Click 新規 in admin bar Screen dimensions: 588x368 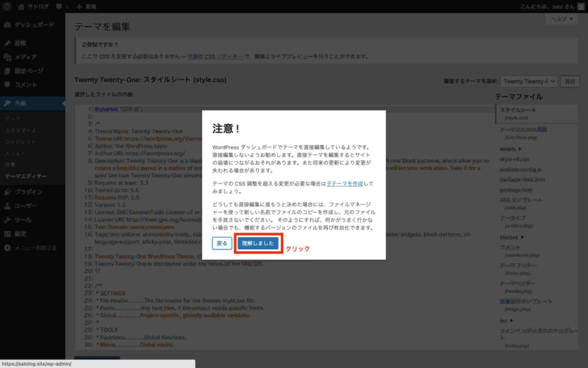click(91, 7)
